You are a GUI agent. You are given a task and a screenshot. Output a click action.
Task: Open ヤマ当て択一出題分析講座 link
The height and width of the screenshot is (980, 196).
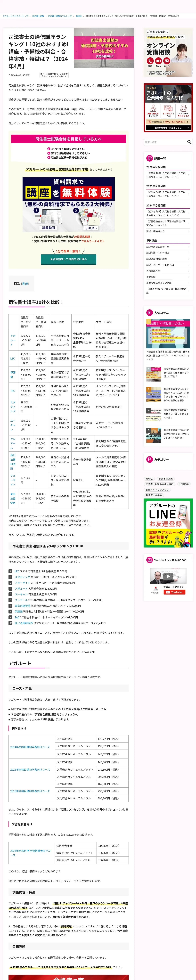coord(168,291)
